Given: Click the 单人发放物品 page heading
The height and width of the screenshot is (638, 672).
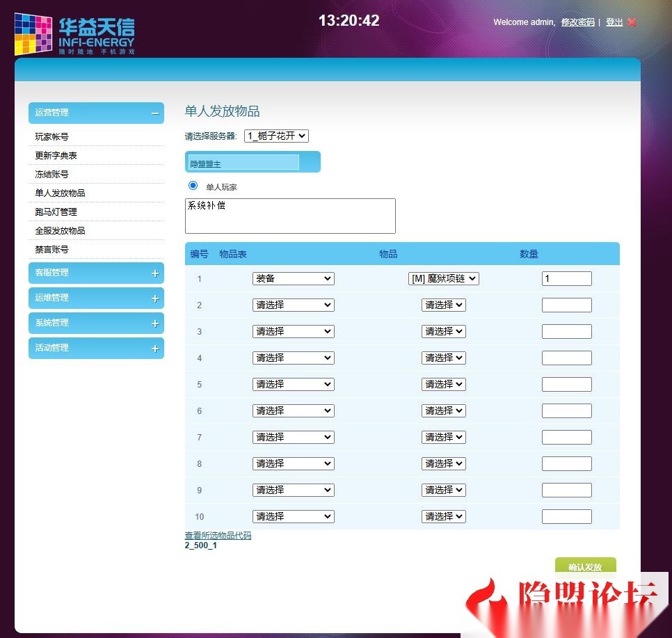Looking at the screenshot, I should click(222, 111).
